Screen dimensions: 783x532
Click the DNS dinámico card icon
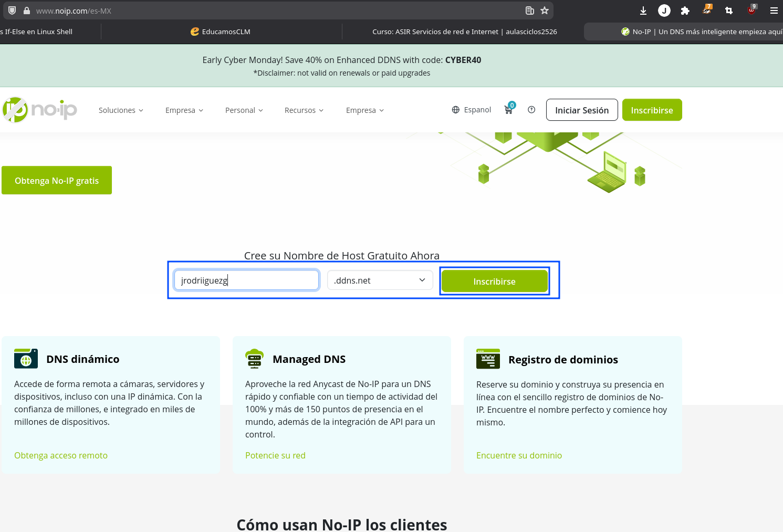click(x=26, y=359)
